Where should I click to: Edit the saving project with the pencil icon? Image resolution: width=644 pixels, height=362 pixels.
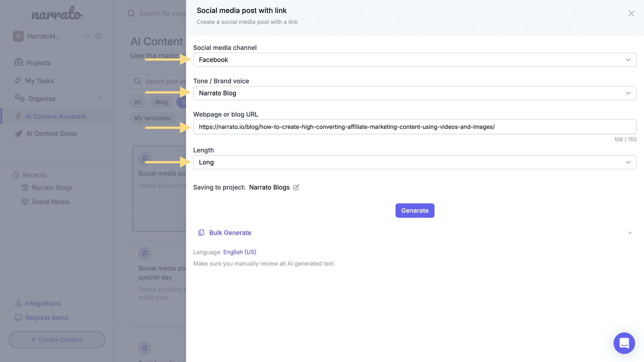coord(296,187)
